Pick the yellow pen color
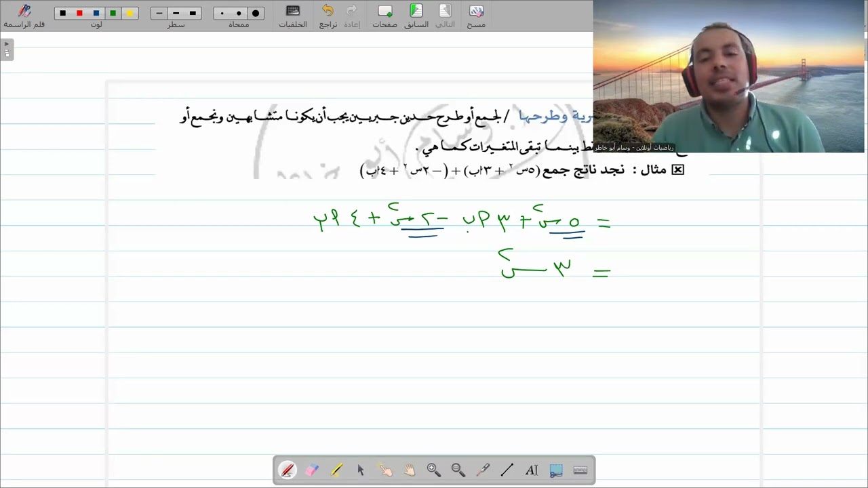Screen dimensions: 868x488 (x=130, y=13)
